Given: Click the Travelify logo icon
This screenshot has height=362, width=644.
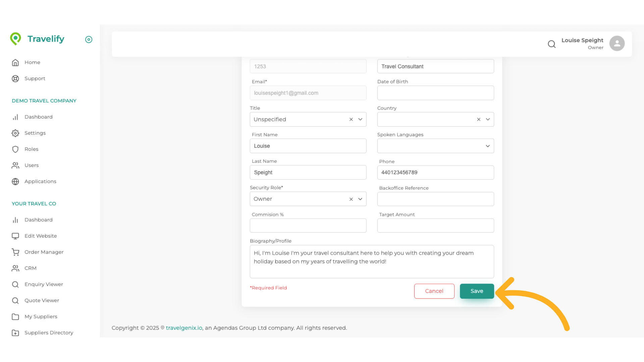Looking at the screenshot, I should coord(15,39).
